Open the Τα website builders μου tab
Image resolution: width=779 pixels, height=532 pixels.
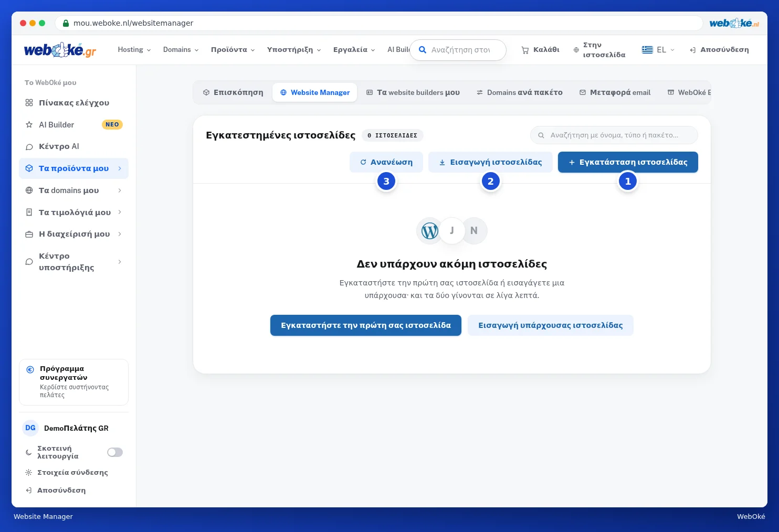tap(413, 92)
